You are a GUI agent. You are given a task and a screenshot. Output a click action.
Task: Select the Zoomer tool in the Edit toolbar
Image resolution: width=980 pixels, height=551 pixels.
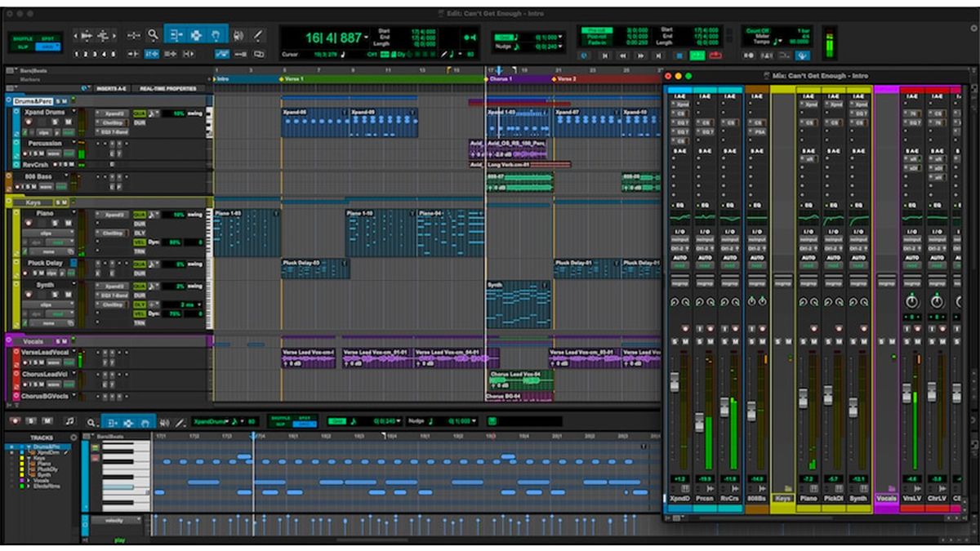click(x=154, y=34)
